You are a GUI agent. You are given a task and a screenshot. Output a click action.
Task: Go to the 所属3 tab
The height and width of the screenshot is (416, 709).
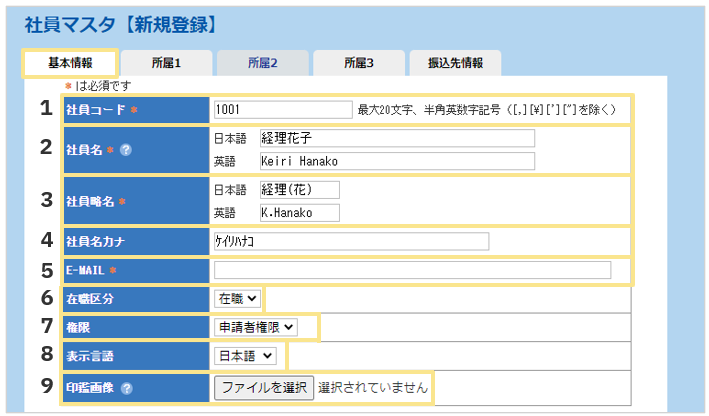pos(358,63)
